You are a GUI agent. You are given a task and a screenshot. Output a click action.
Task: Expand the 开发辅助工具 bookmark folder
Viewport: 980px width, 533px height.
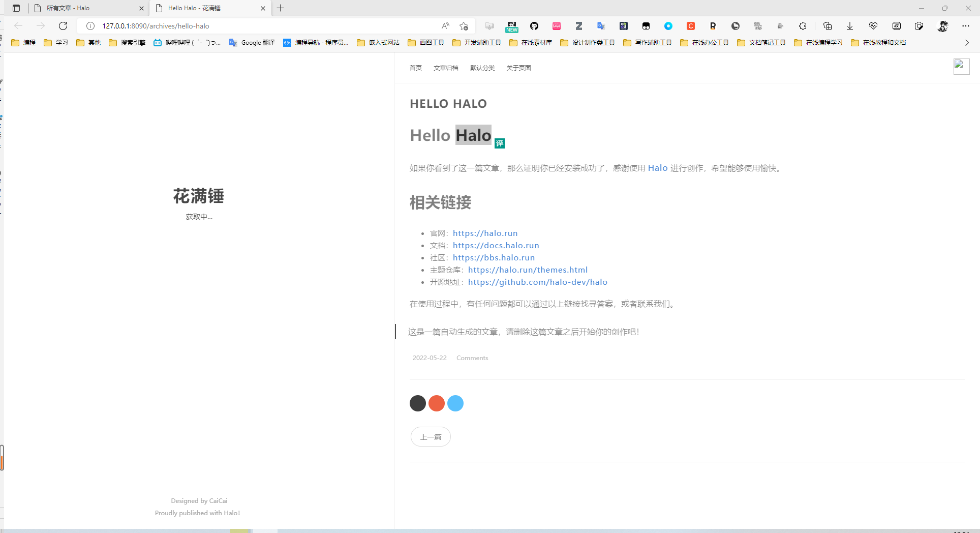[477, 43]
